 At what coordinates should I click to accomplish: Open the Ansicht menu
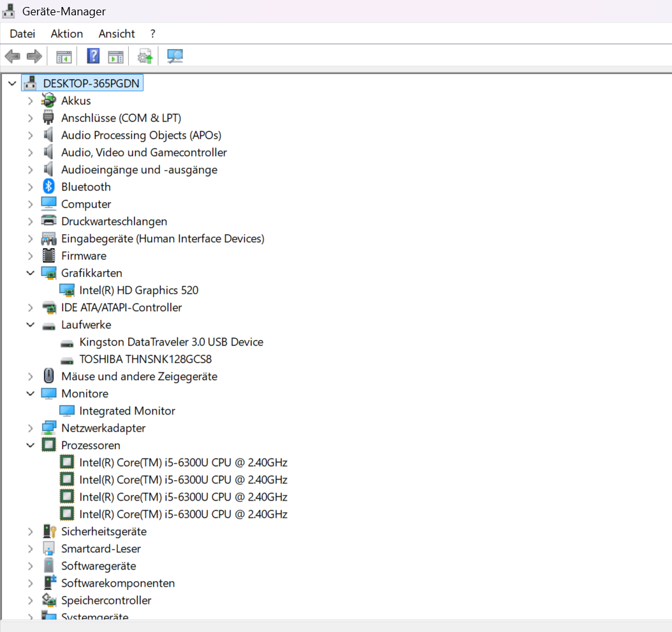coord(117,33)
